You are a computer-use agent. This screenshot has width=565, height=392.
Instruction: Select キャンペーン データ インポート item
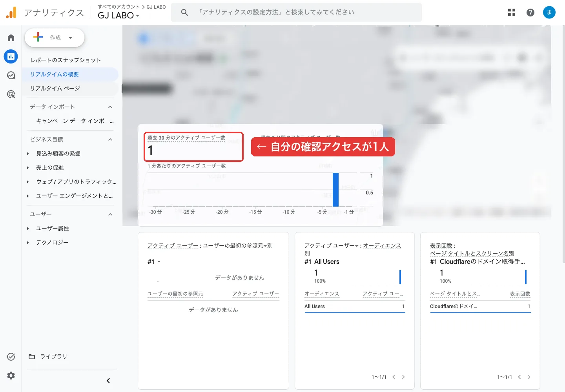coord(75,121)
